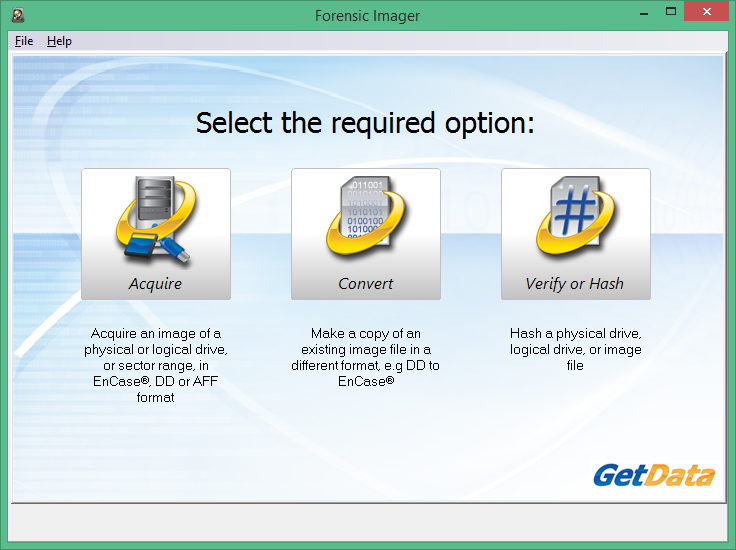Image resolution: width=736 pixels, height=550 pixels.
Task: Select the Acquire button label
Action: 155,283
